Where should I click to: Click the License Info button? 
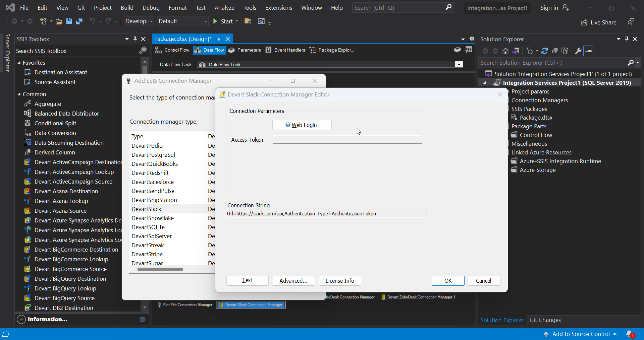pyautogui.click(x=340, y=281)
